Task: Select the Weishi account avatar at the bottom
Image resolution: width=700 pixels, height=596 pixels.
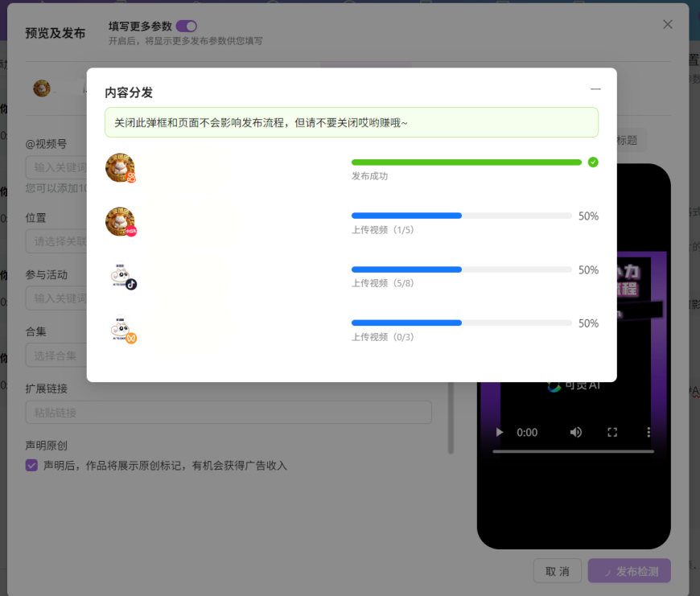Action: coord(121,328)
